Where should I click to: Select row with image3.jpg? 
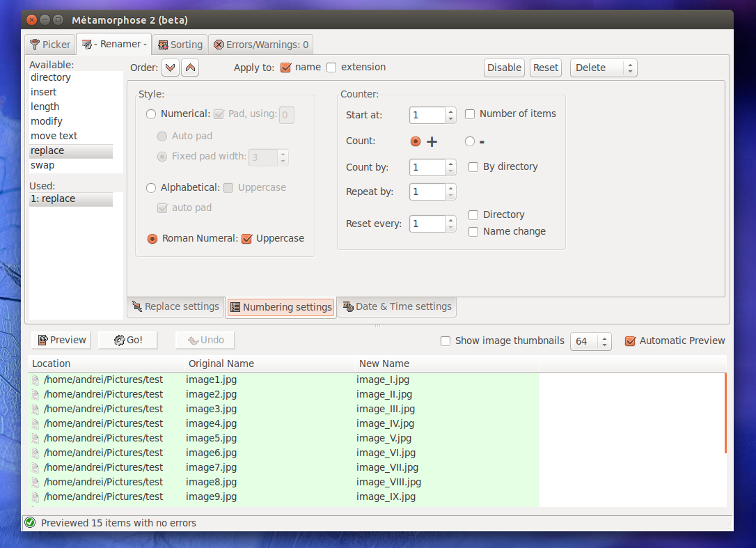pyautogui.click(x=284, y=409)
